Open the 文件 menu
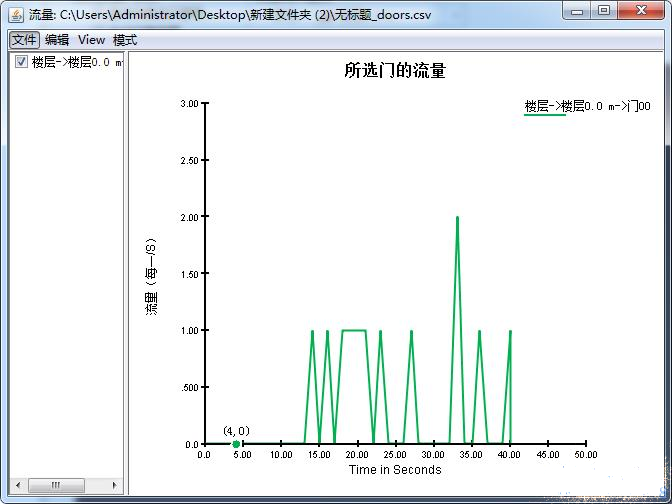The width and height of the screenshot is (672, 504). pos(24,40)
